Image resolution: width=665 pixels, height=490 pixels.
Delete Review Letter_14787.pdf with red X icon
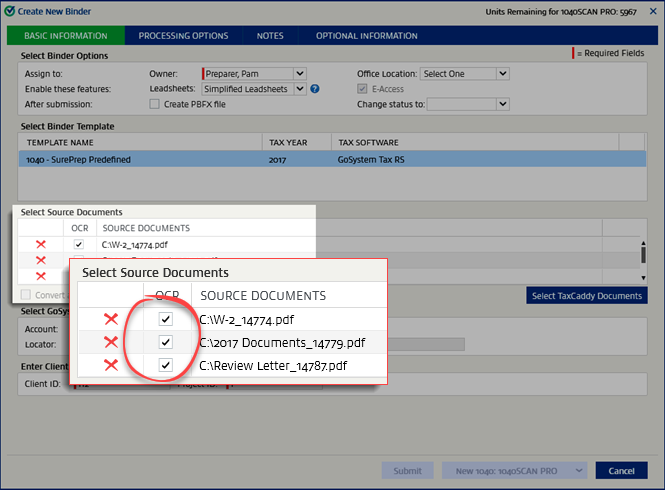111,365
